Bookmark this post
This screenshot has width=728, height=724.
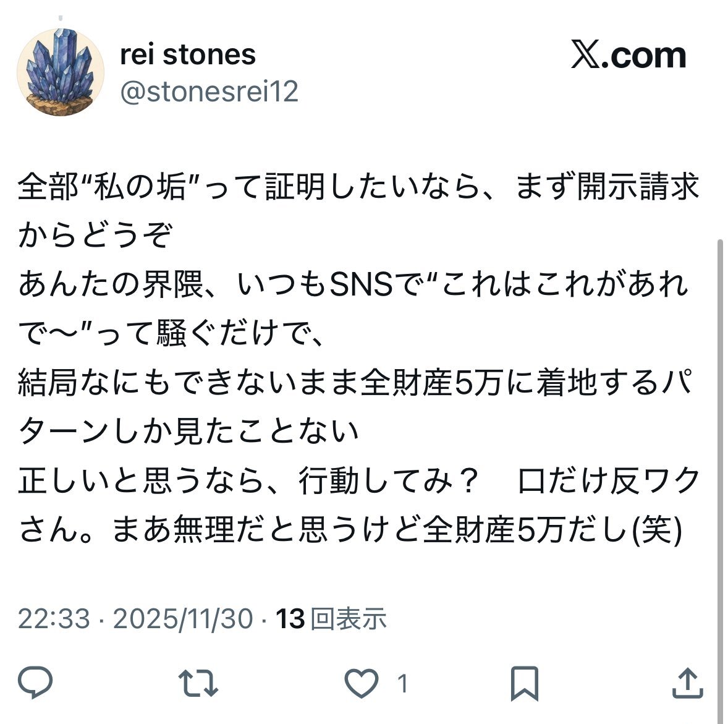(525, 684)
